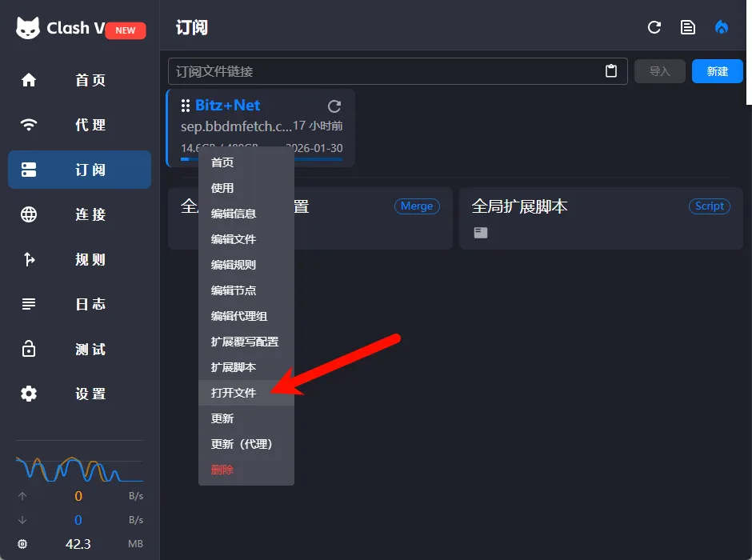Click the 导入 button
The height and width of the screenshot is (560, 752).
coord(659,71)
